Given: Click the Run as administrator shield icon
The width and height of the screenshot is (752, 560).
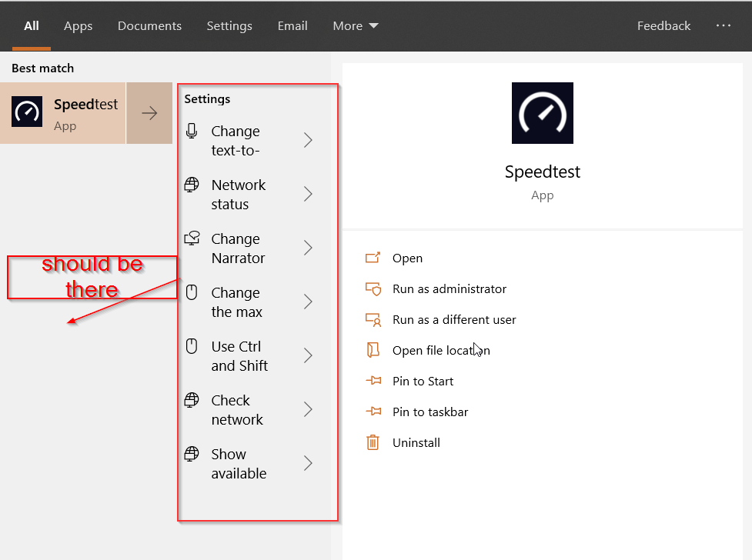Looking at the screenshot, I should pyautogui.click(x=373, y=289).
